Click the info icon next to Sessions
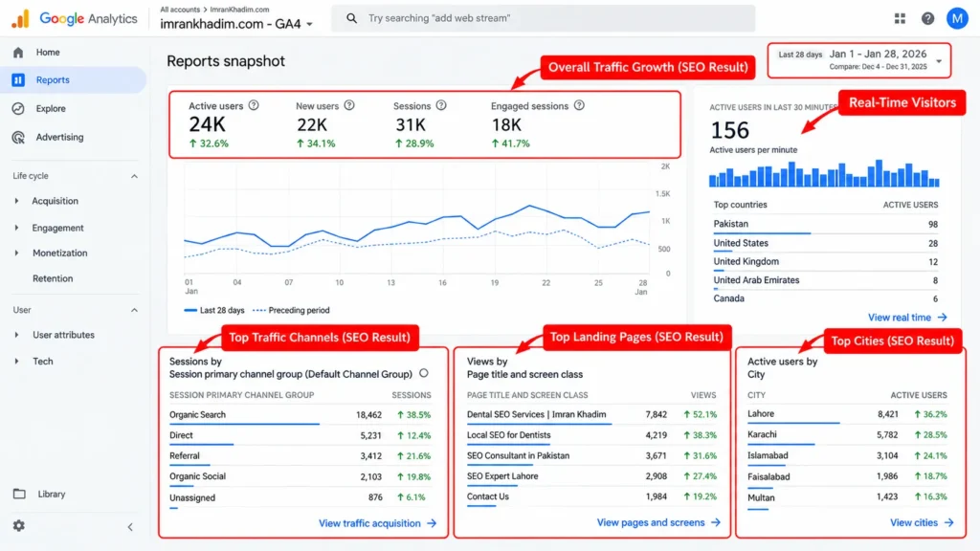The height and width of the screenshot is (551, 980). coord(441,105)
